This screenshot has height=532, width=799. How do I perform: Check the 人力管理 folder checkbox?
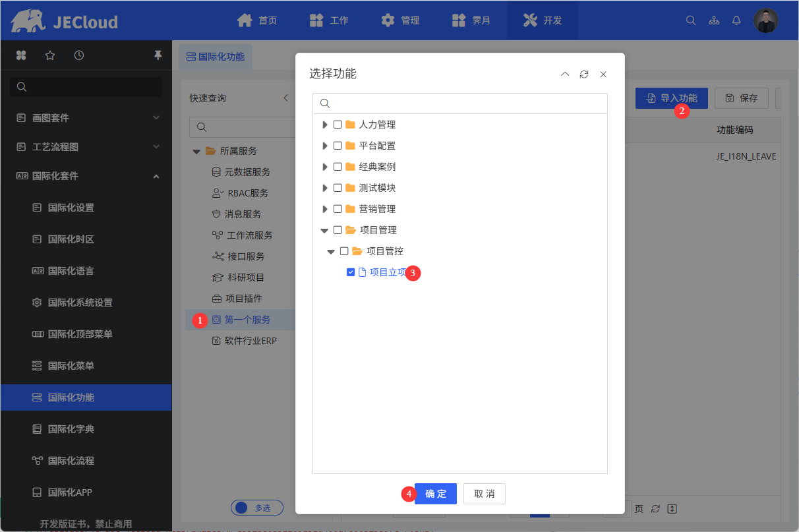point(338,125)
